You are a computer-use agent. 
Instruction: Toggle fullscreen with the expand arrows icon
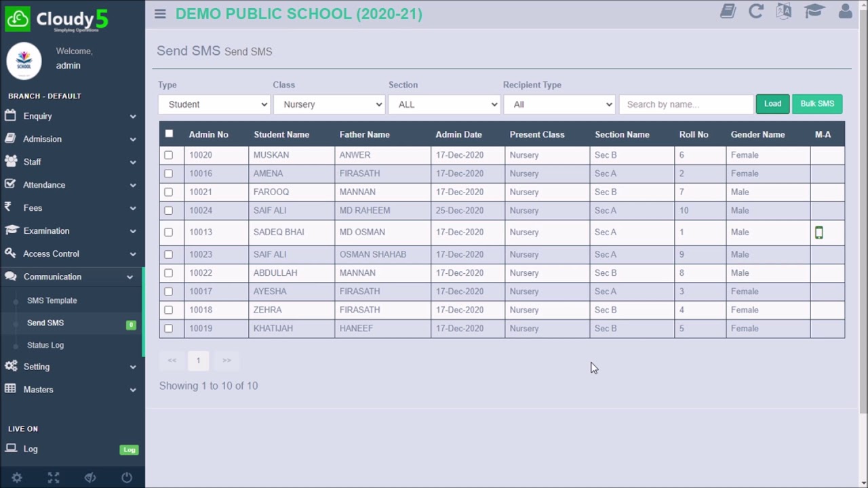coord(54,478)
